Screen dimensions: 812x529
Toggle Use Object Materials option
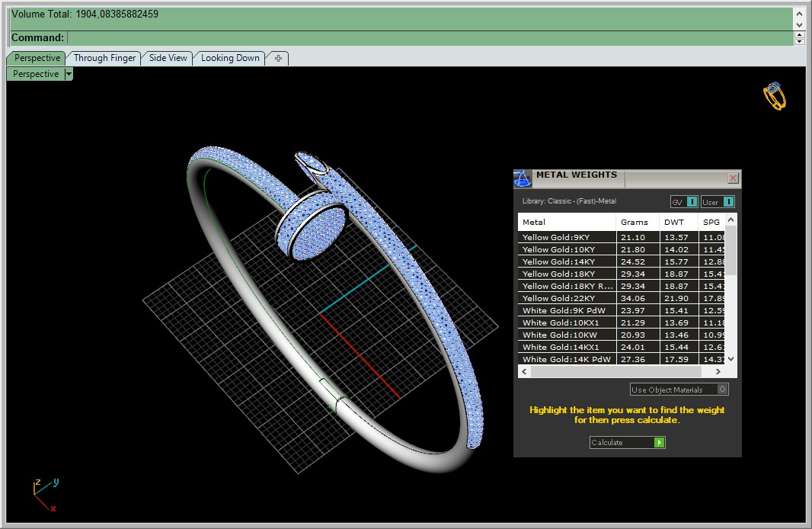tap(679, 390)
